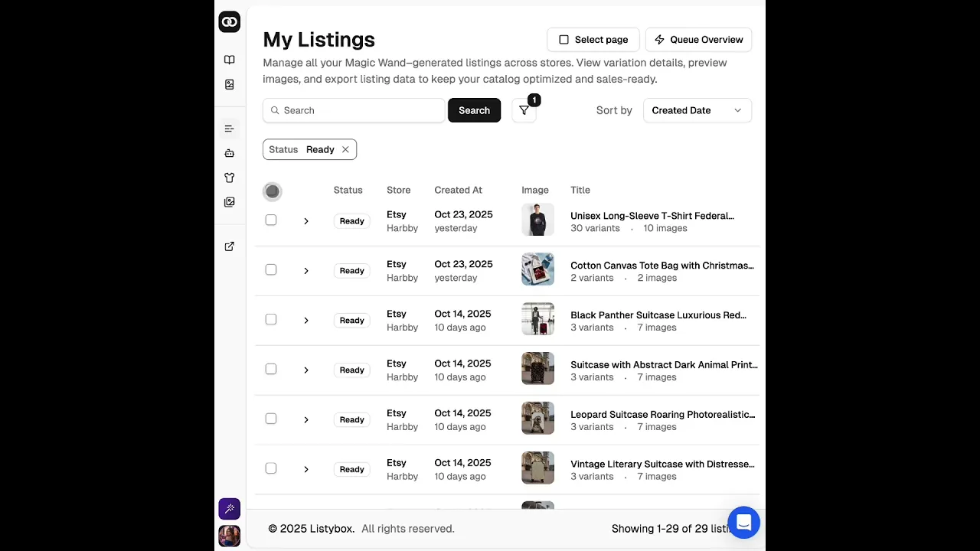Open the filter funnel icon
This screenshot has height=551, width=980.
click(x=524, y=110)
